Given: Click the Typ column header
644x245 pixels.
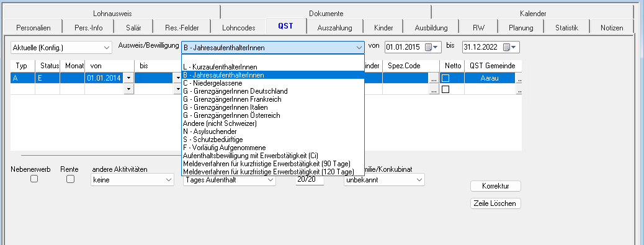Looking at the screenshot, I should [x=22, y=66].
